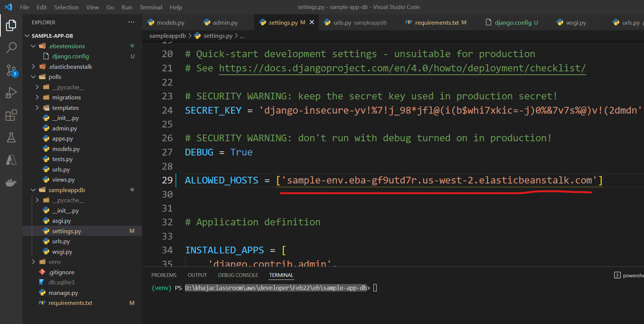This screenshot has width=644, height=324.
Task: Open the powershell terminal profile icon
Action: [617, 275]
